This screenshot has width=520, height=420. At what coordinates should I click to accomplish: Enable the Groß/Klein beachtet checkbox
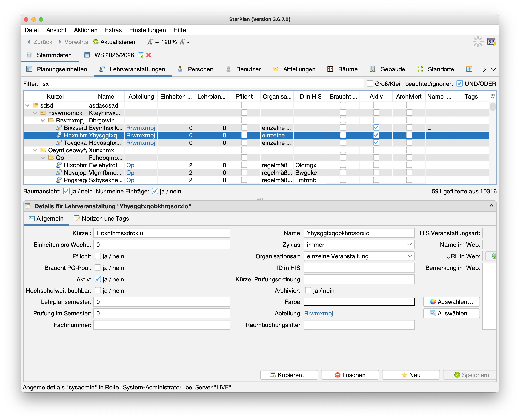(370, 83)
